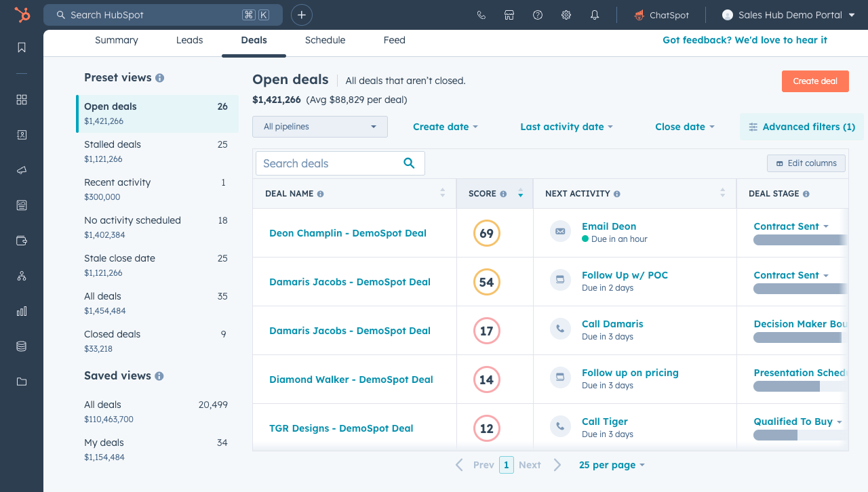
Task: Switch to the Leads tab
Action: tap(190, 40)
